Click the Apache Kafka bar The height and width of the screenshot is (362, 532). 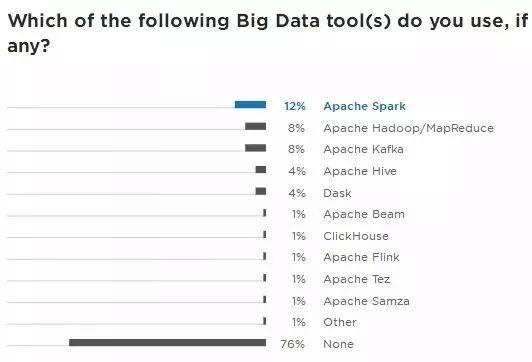(x=255, y=148)
